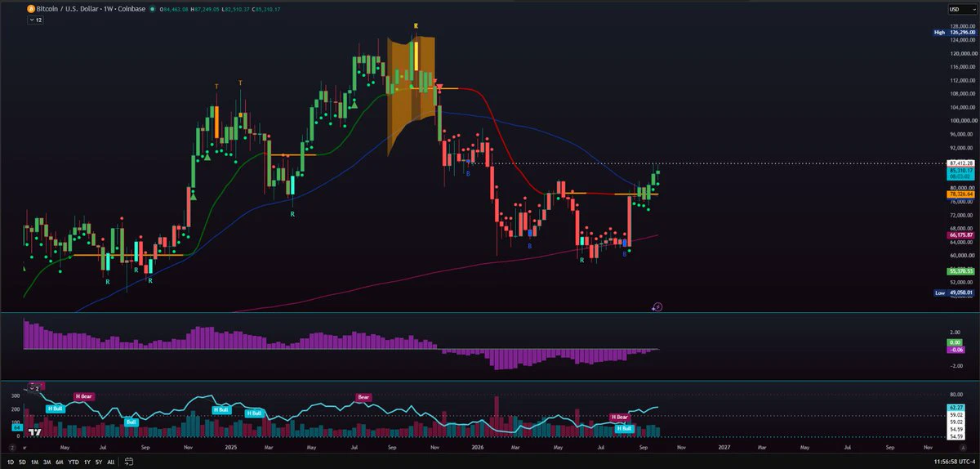Click the cyan 64 volume scale label
Viewport: 980px width, 469px height.
tap(16, 427)
